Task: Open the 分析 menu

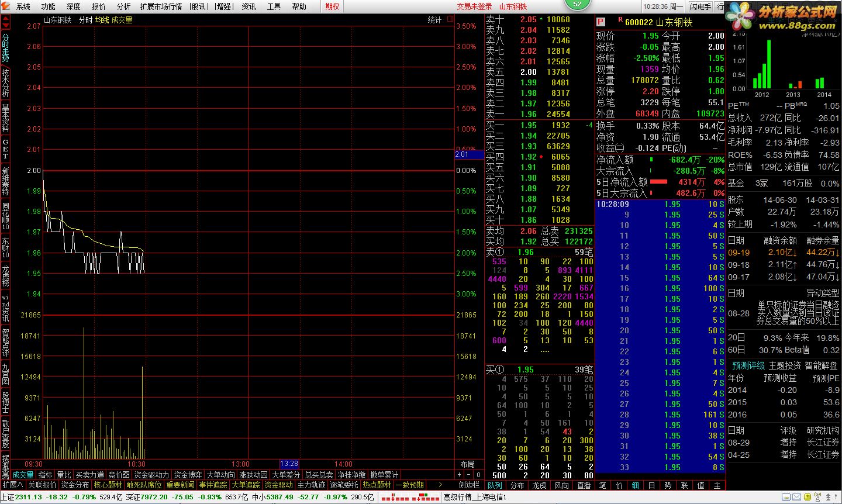Action: click(124, 6)
